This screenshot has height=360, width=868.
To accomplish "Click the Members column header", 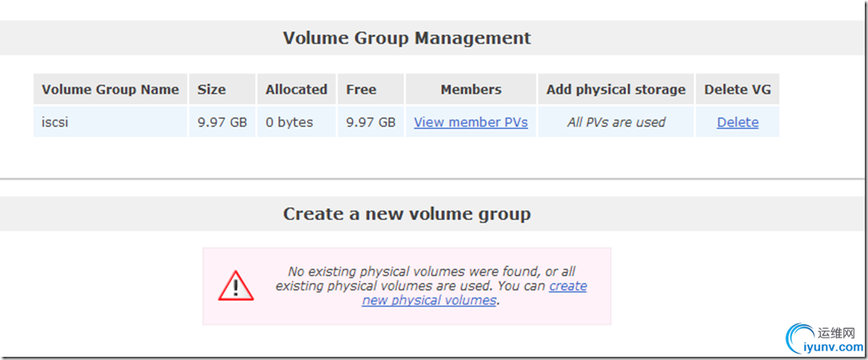I will (x=470, y=89).
